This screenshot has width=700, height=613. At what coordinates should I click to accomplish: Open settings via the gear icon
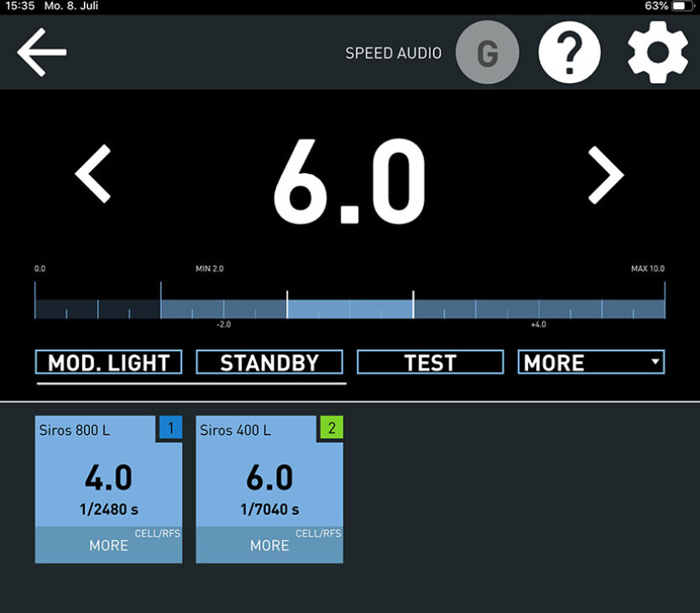658,52
